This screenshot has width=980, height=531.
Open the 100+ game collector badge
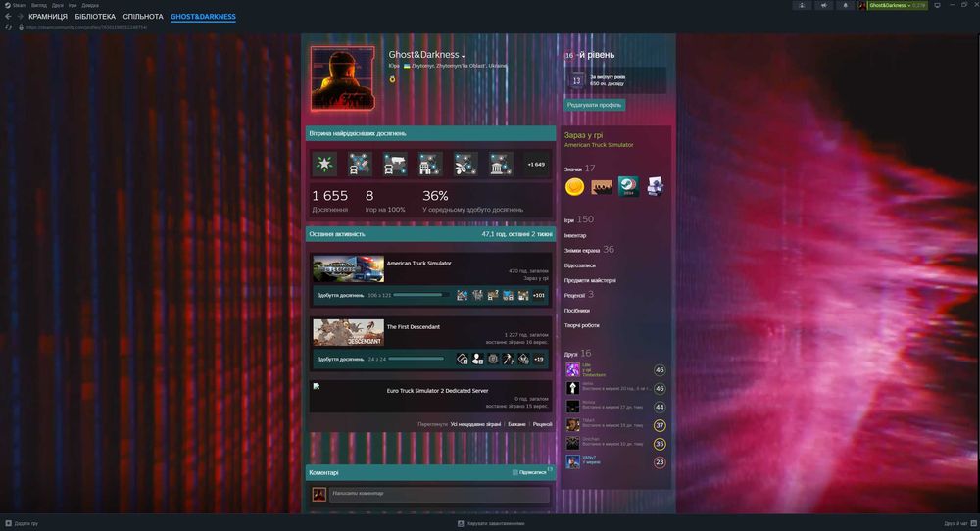602,186
